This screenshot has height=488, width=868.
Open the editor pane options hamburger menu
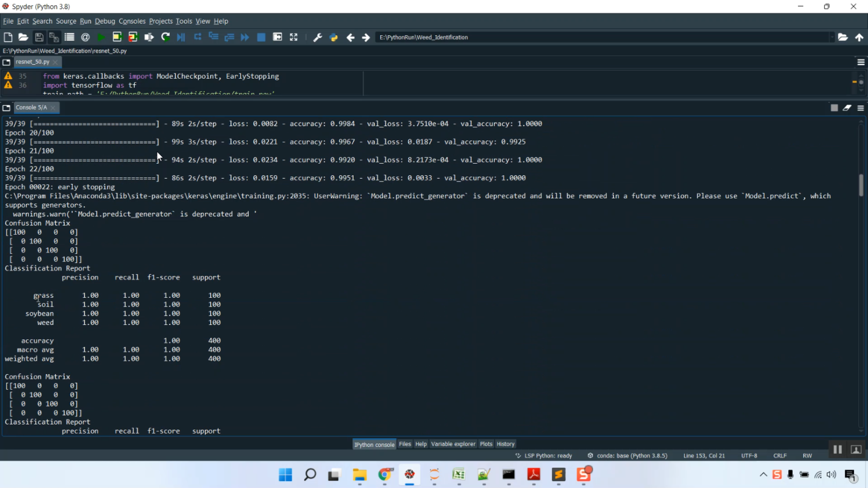861,62
